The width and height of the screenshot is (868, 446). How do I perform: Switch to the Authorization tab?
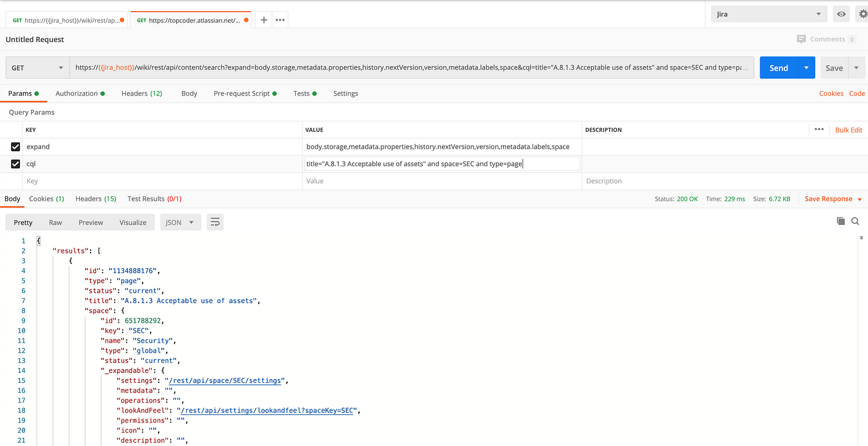(x=79, y=94)
